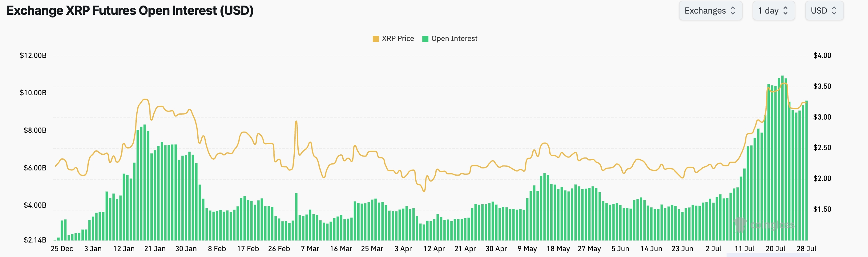Expand the 1 day interval selector

click(x=773, y=11)
